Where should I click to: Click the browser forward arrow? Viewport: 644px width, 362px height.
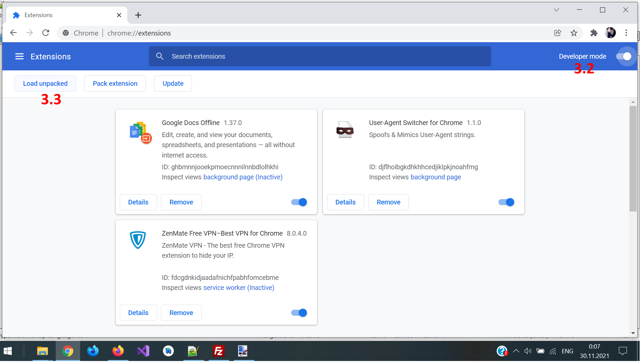tap(30, 33)
